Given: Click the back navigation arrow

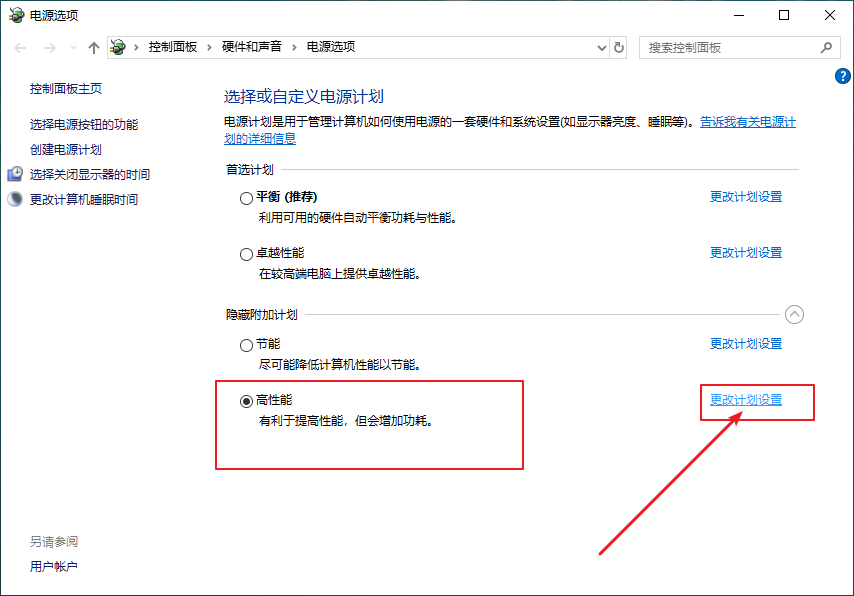Looking at the screenshot, I should 19,47.
